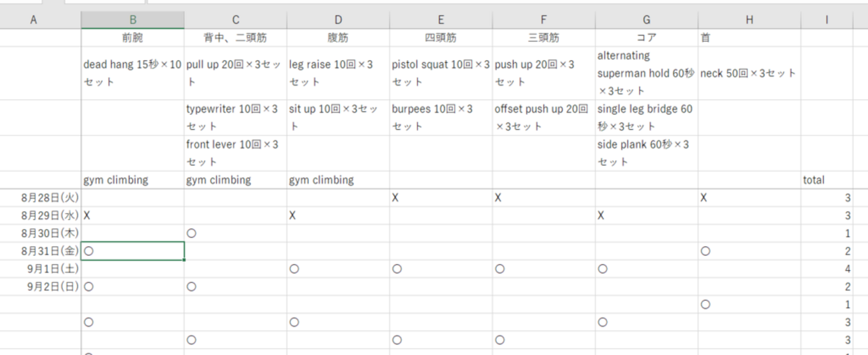Select the 背中、二頭筋 cell
Viewport: 868px width, 355px height.
(235, 38)
